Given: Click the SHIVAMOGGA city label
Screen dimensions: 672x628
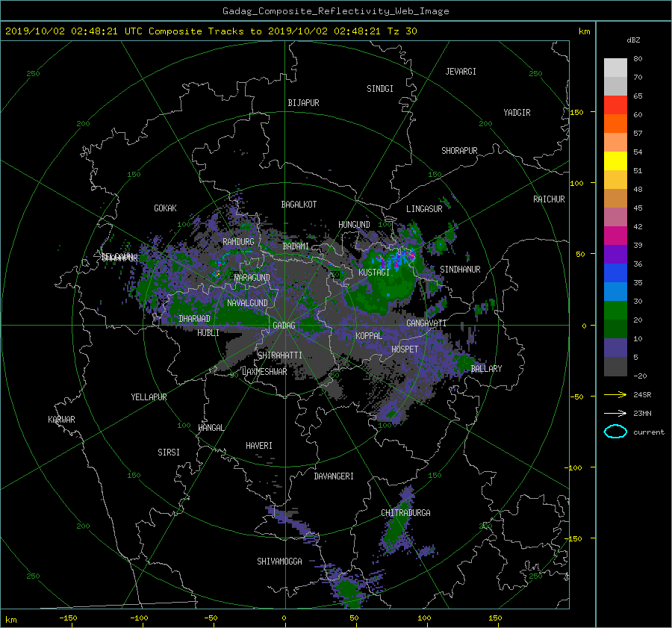Looking at the screenshot, I should point(279,561).
